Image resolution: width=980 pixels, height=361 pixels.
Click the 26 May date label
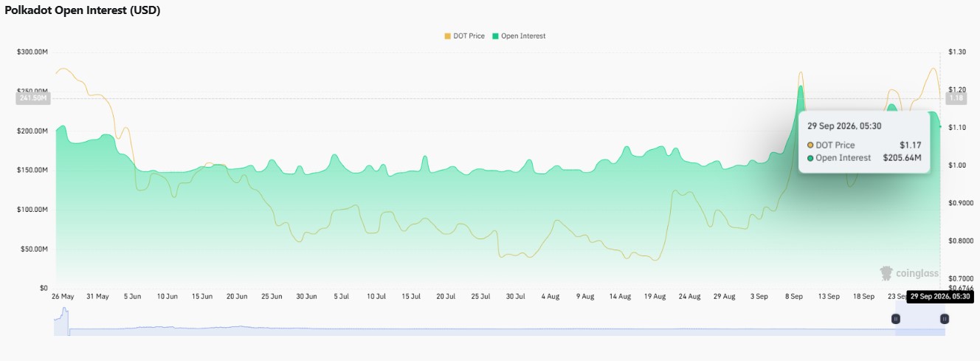coord(63,297)
